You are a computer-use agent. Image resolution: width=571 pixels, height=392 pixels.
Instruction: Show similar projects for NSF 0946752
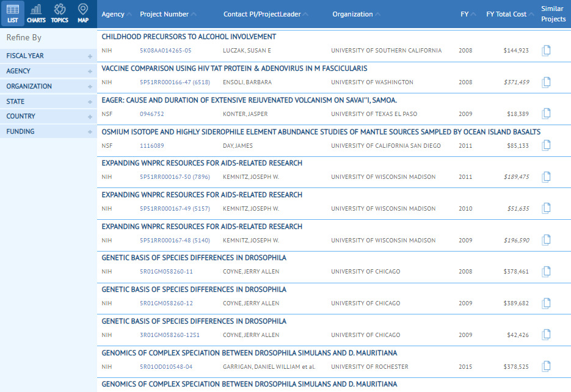pyautogui.click(x=546, y=114)
